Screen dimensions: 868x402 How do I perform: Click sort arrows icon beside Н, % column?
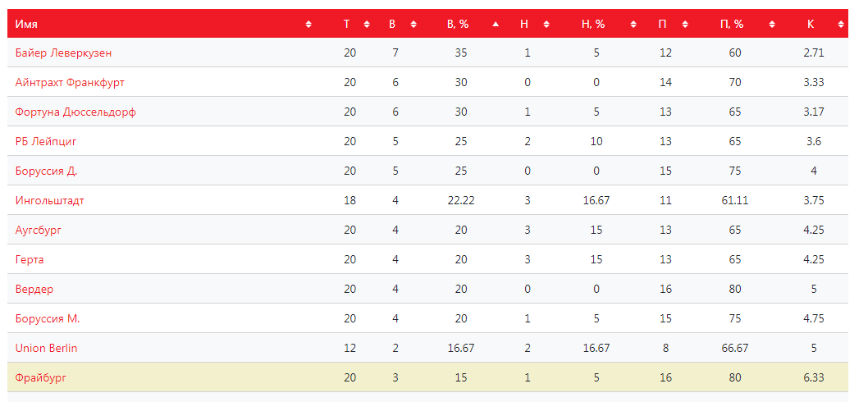[x=633, y=25]
